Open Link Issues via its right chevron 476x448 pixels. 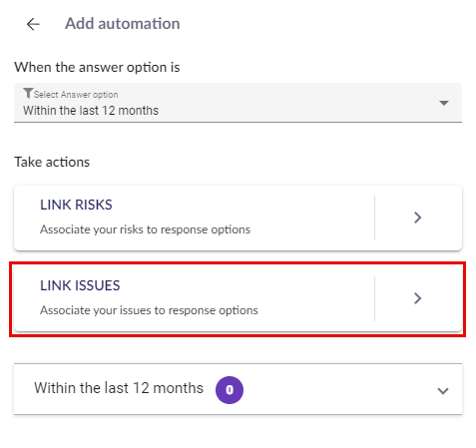(417, 298)
